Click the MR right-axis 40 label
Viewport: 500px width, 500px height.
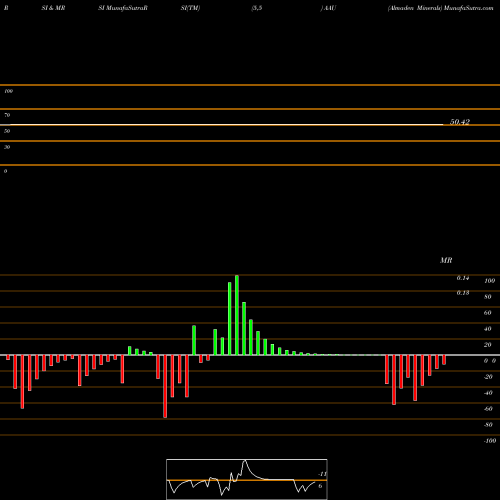point(488,329)
